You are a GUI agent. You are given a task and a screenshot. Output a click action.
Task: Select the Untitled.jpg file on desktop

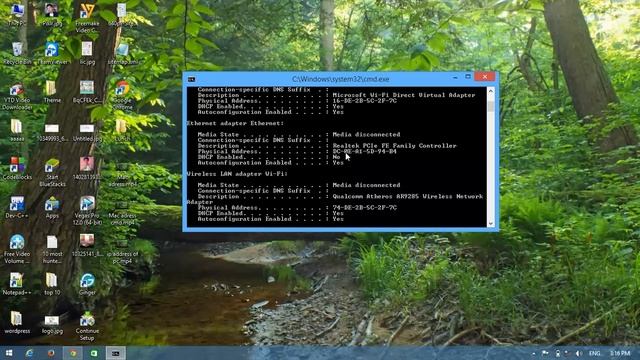coord(87,133)
